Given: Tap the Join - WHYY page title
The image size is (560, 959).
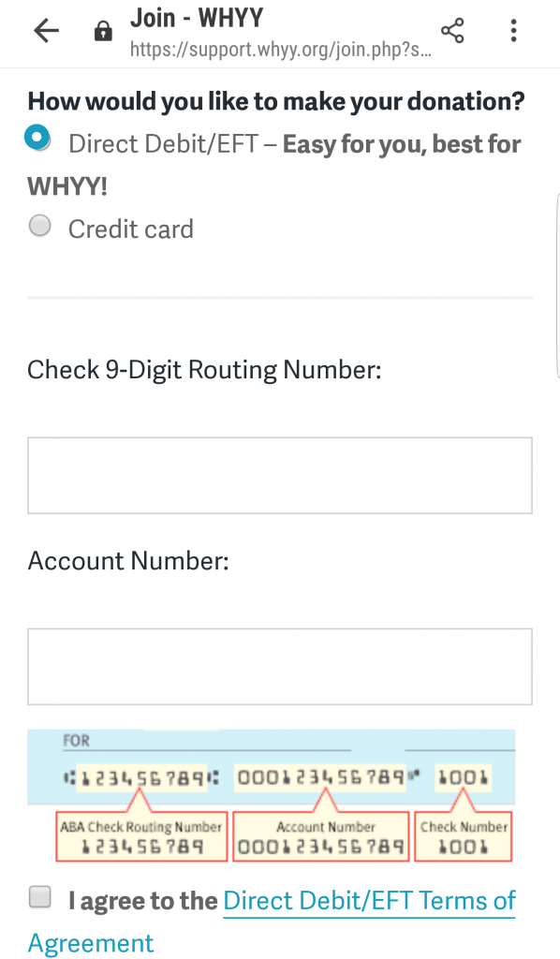Looking at the screenshot, I should point(197,18).
